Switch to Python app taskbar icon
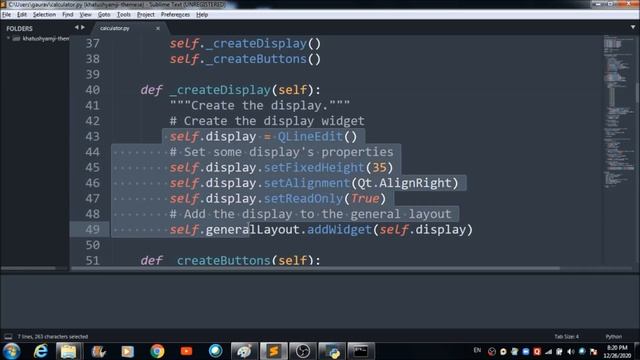This screenshot has height=360, width=640. click(332, 351)
